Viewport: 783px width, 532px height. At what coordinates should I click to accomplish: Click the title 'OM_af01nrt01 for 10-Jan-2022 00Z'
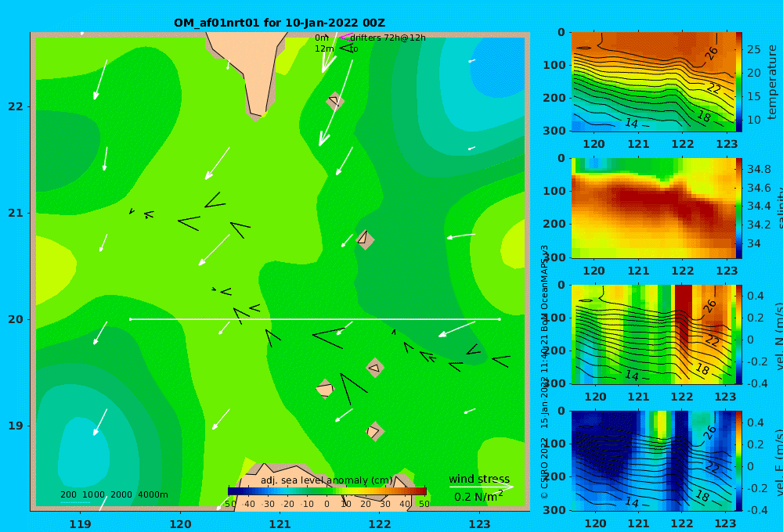point(280,23)
